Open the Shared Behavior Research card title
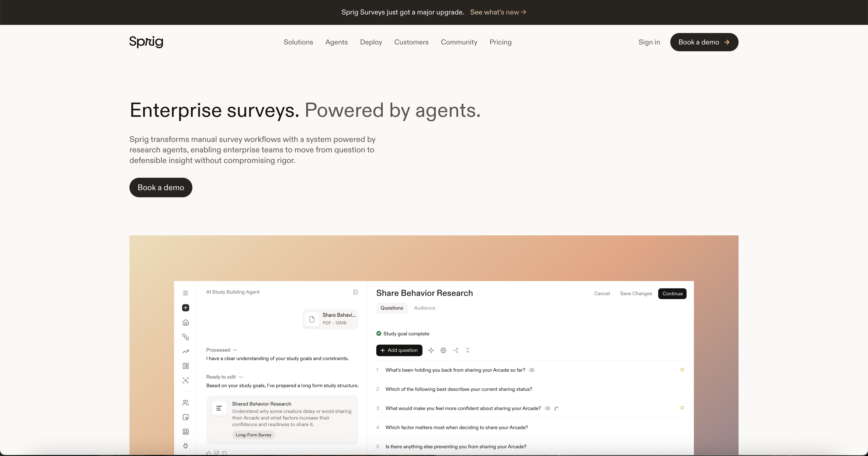 261,404
